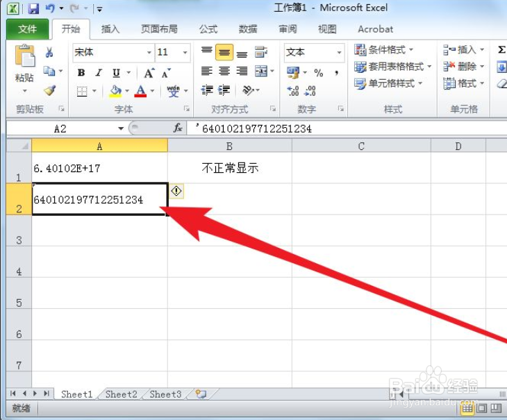Switch to the Sheet2 worksheet tab
This screenshot has height=420, width=507.
[x=122, y=394]
